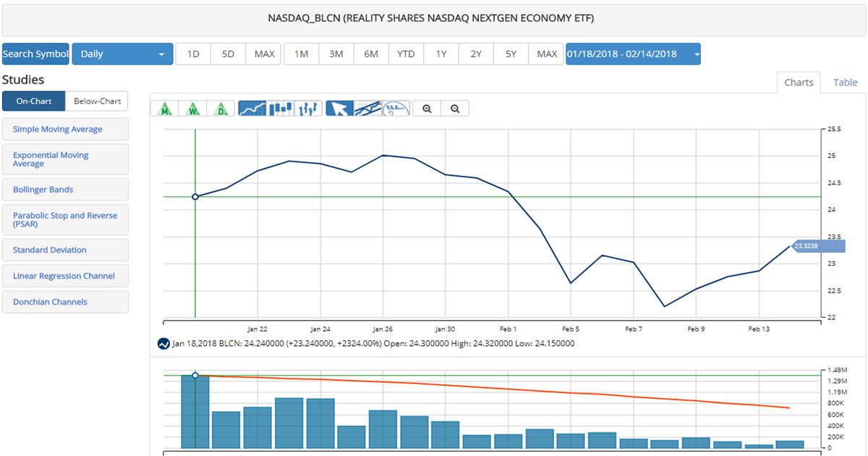Toggle studies to On-Chart
The image size is (868, 456).
click(x=33, y=101)
